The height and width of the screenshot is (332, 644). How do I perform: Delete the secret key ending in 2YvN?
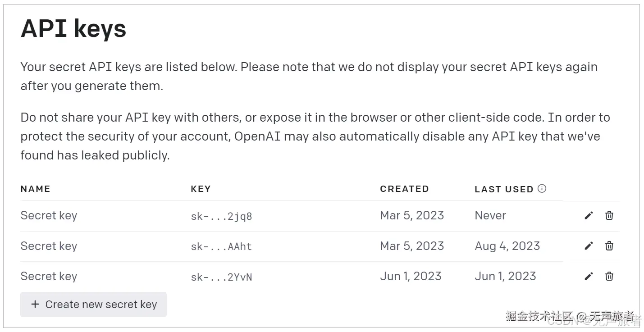click(609, 276)
